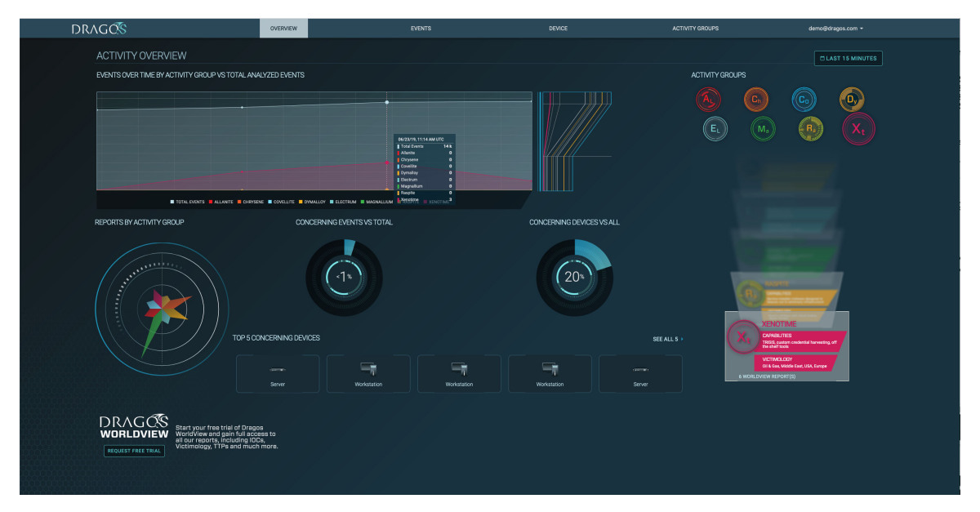Toggle MAGNALLIUM visibility in chart legend

pyautogui.click(x=378, y=203)
